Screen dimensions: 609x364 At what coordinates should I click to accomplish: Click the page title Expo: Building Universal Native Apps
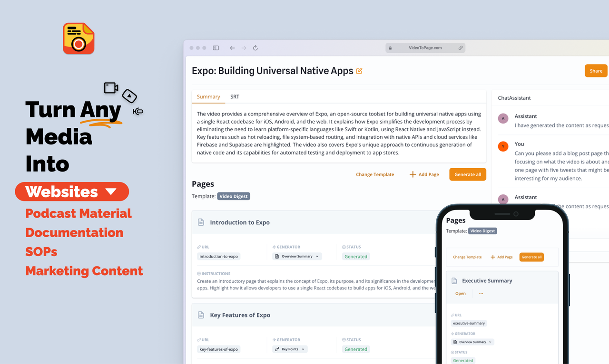tap(273, 71)
